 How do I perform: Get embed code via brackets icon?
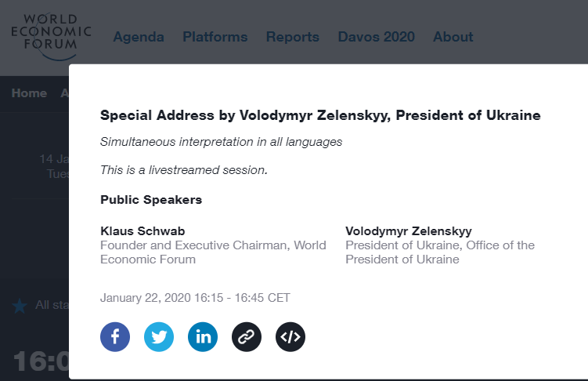[x=290, y=337]
